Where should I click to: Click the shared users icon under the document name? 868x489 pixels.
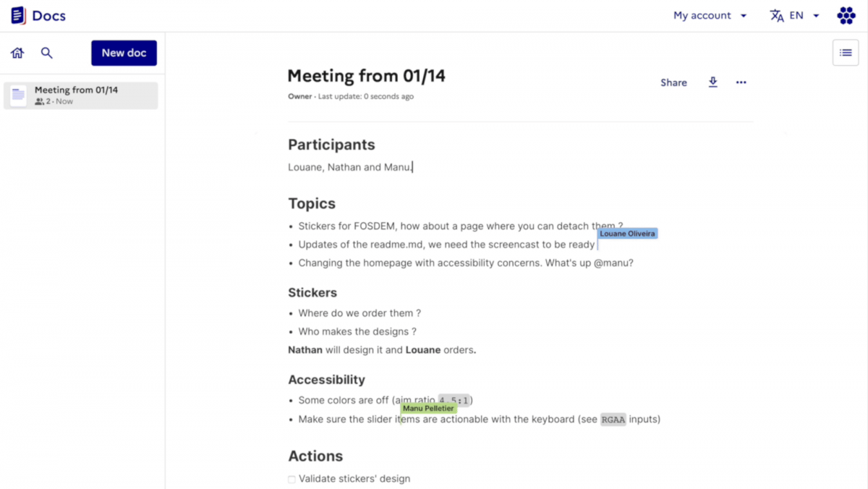click(39, 102)
